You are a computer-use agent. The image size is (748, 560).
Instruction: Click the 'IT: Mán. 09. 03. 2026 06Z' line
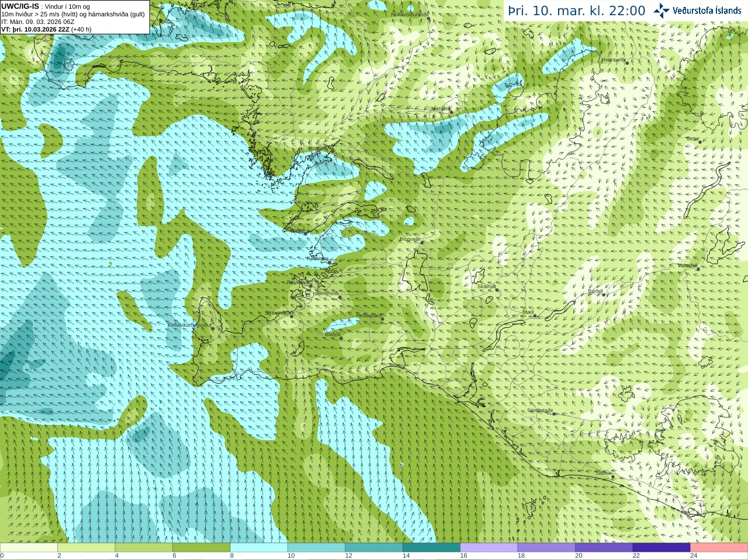[x=37, y=22]
